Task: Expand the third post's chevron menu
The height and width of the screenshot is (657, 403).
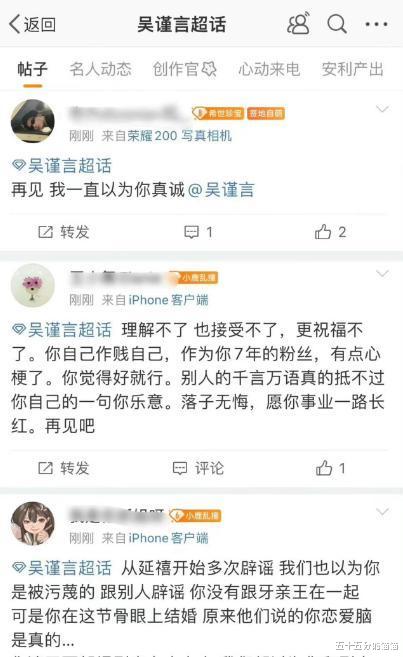Action: point(382,512)
